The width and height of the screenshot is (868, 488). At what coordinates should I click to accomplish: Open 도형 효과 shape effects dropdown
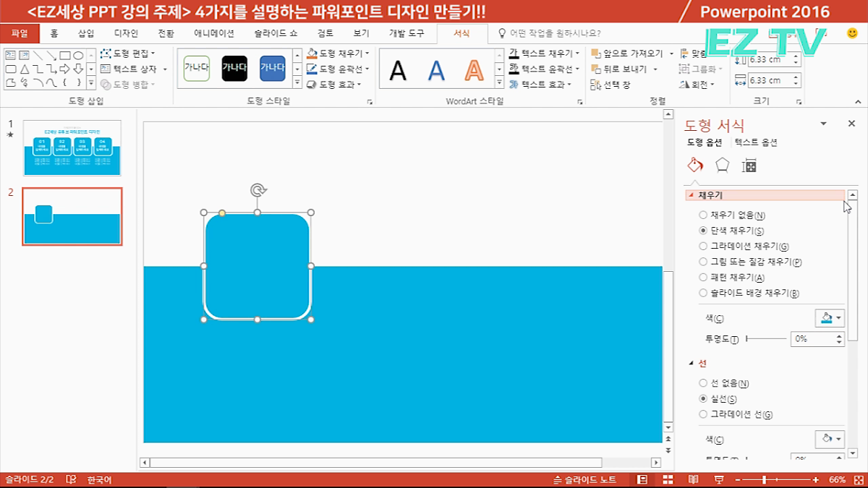[333, 85]
